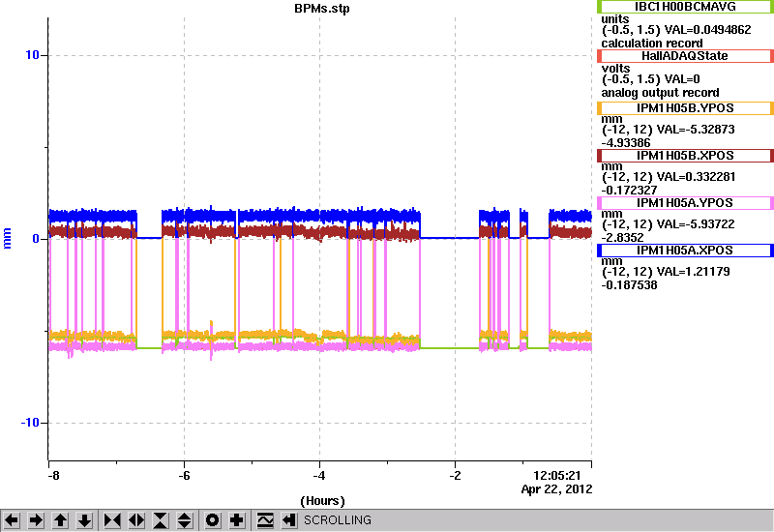Click the circle auto-scale icon
This screenshot has width=774, height=532.
click(213, 520)
